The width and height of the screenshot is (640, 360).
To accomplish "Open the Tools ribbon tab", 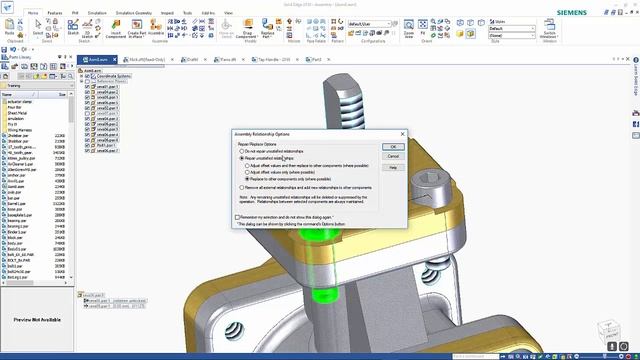I will [x=187, y=13].
